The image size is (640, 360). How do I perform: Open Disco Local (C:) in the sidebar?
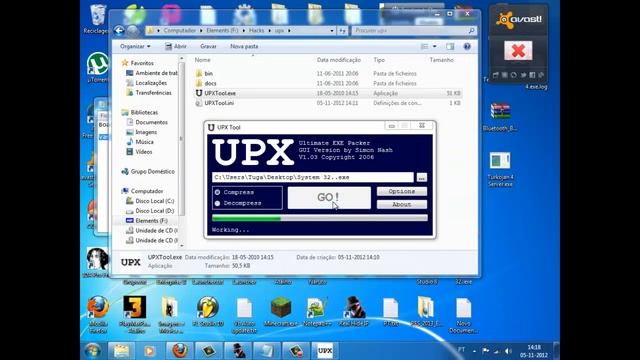154,201
